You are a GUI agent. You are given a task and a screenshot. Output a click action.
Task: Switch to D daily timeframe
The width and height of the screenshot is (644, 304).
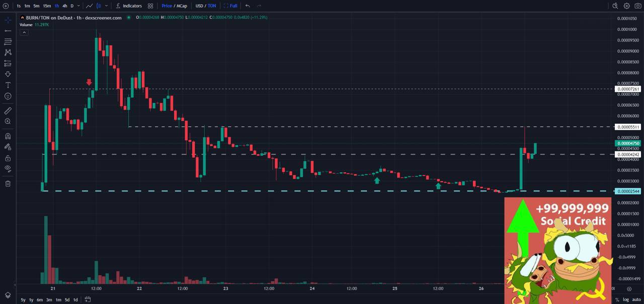[72, 6]
